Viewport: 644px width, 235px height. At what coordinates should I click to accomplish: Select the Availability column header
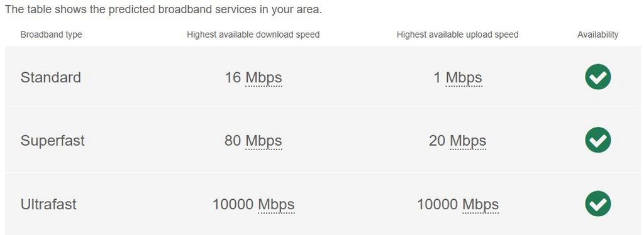pyautogui.click(x=597, y=35)
